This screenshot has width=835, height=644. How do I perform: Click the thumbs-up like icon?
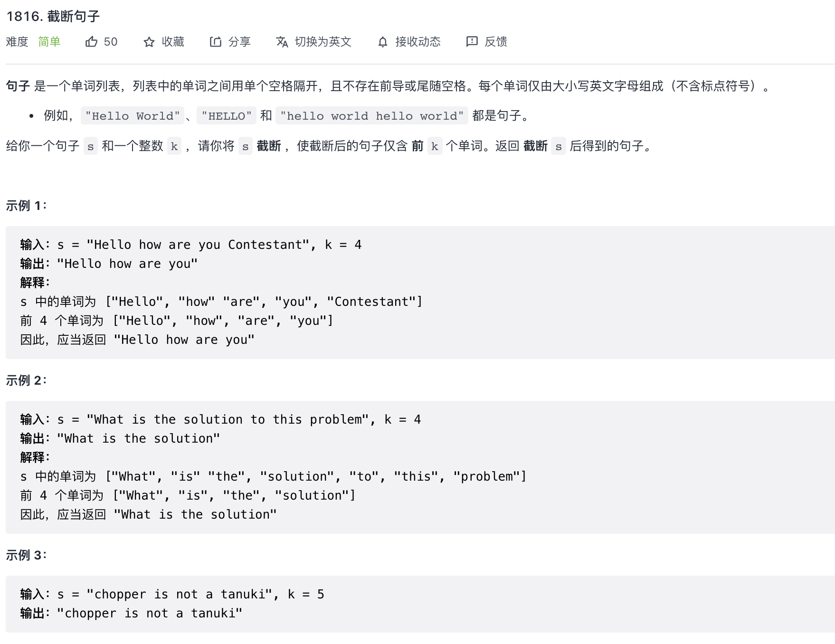coord(91,42)
